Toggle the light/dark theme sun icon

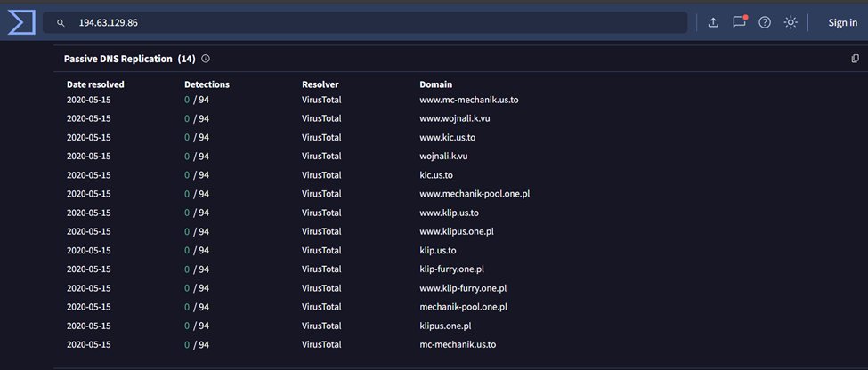[791, 22]
